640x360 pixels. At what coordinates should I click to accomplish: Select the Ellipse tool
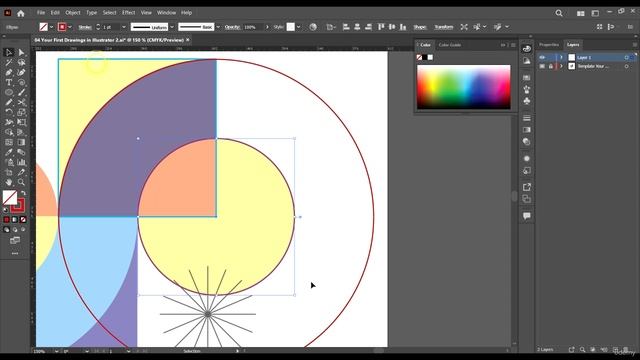(9, 92)
